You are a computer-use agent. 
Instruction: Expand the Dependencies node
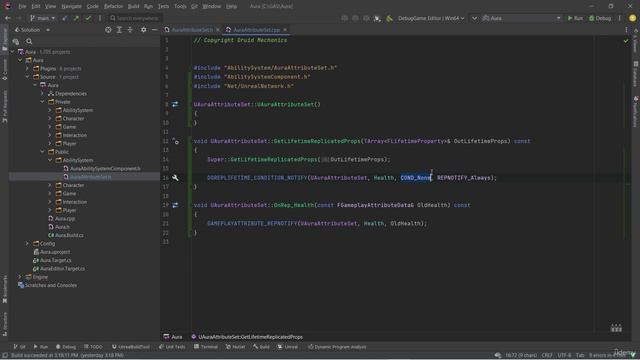(x=42, y=93)
